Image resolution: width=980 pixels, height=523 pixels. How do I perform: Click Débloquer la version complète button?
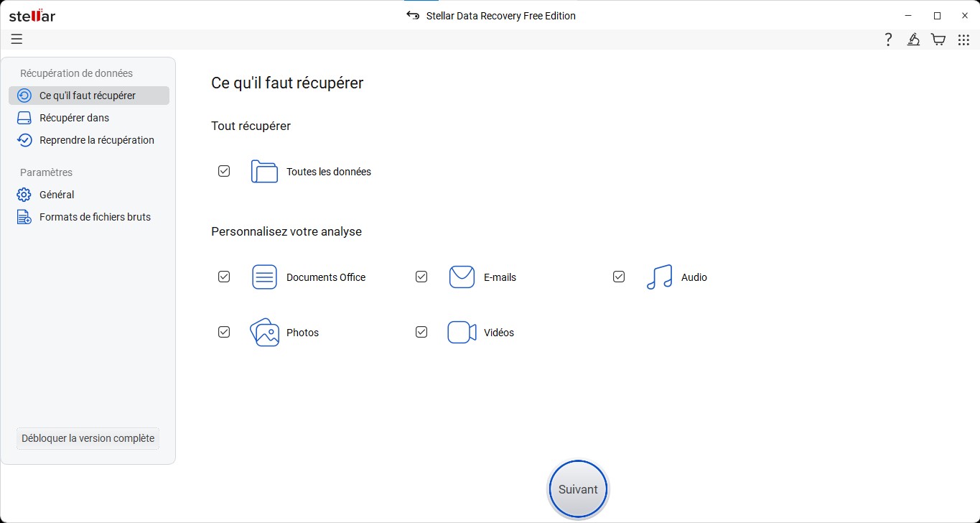88,438
